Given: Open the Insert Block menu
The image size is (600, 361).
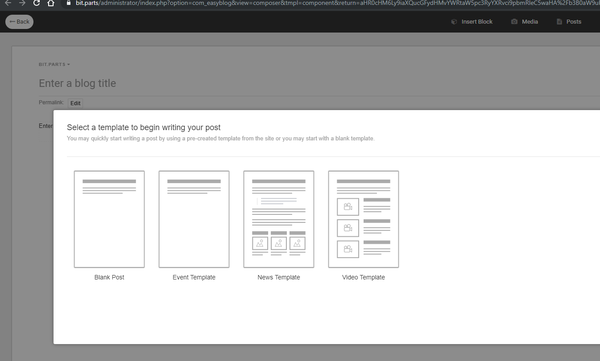Looking at the screenshot, I should 472,22.
